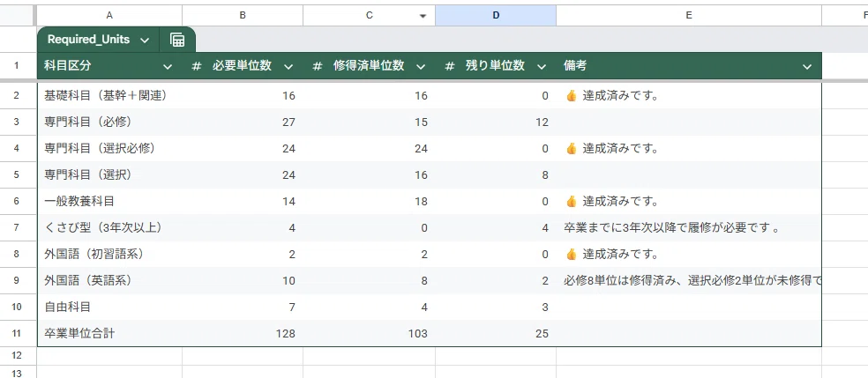Click the 残り単位数 total value 25
The height and width of the screenshot is (378, 868).
point(542,334)
